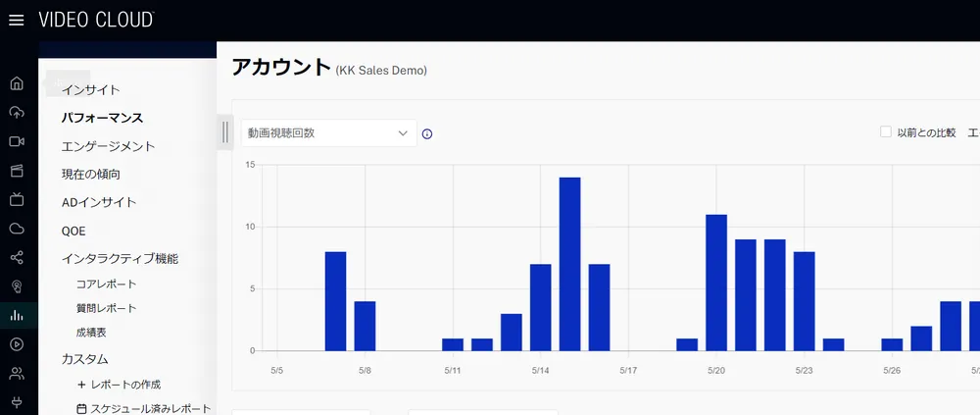
Task: Select エンゲージメント in the analytics menu
Action: [108, 146]
